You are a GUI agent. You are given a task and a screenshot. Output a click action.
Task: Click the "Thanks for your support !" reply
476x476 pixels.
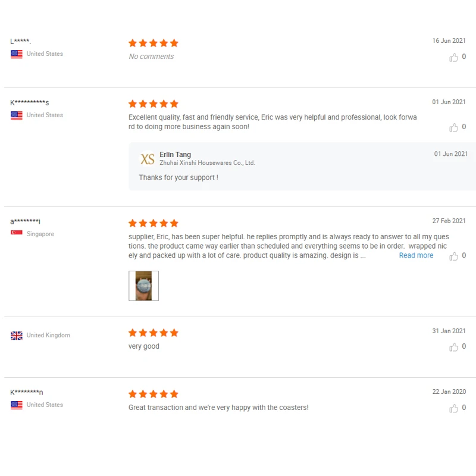coord(178,177)
